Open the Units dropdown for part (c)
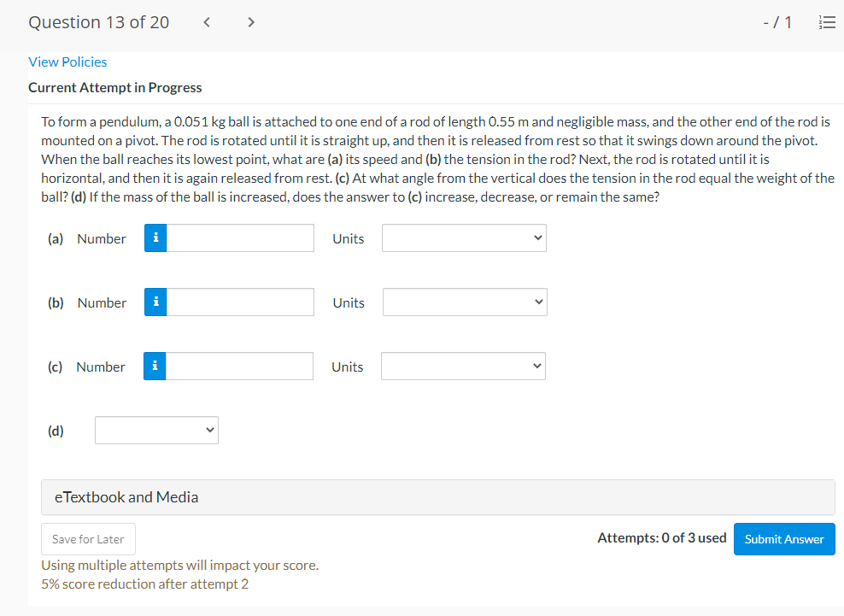844x616 pixels. click(x=462, y=366)
